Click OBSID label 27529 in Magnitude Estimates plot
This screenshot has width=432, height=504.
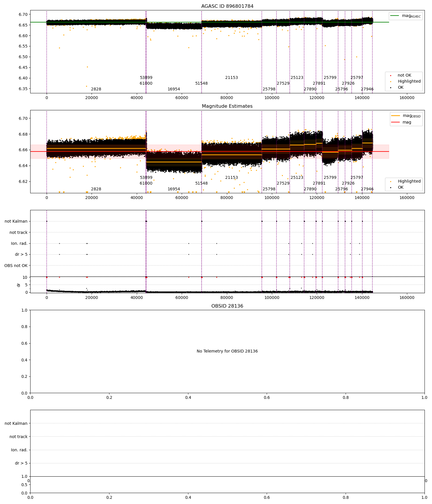click(x=283, y=183)
